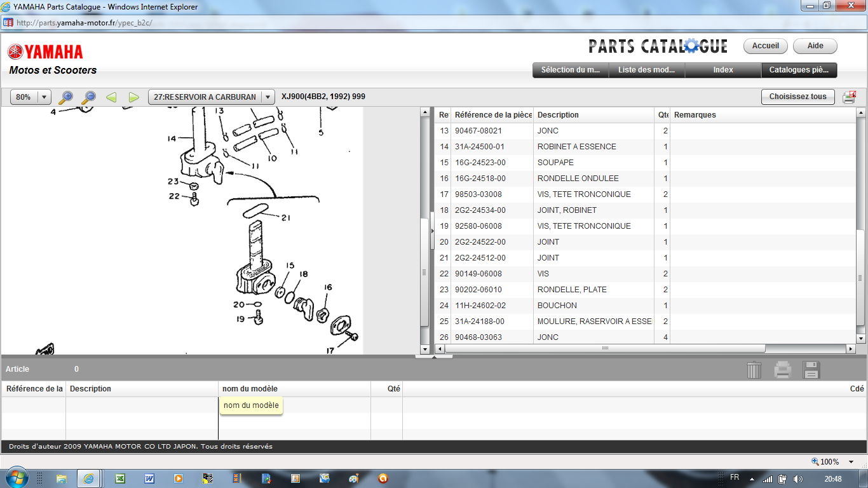
Task: Select row 15 SOUPAPE
Action: (x=646, y=163)
